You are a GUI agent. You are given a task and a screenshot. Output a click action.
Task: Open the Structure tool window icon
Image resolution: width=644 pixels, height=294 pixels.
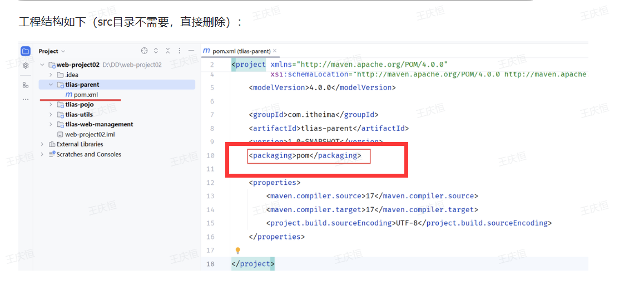click(x=26, y=85)
